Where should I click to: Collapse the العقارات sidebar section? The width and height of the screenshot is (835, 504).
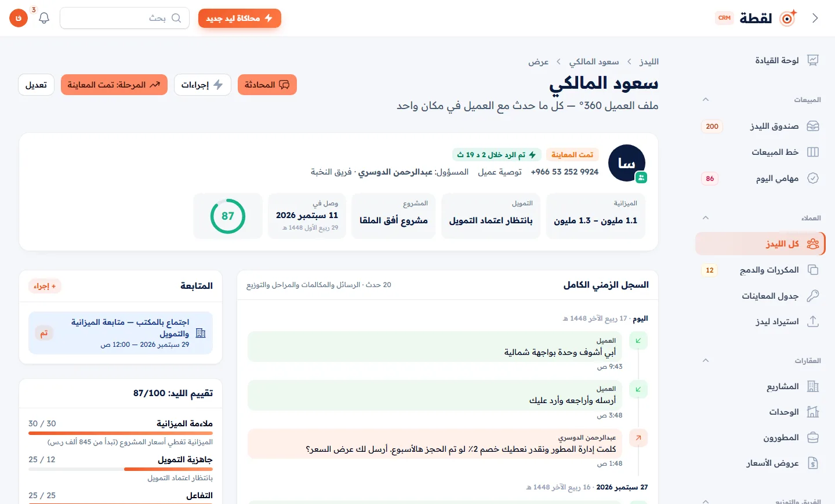706,361
